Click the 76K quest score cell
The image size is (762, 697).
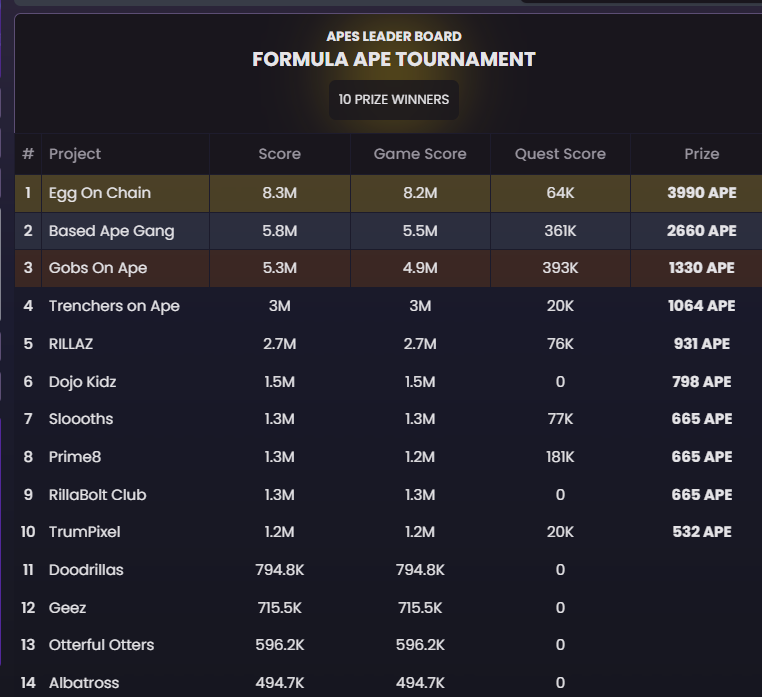pyautogui.click(x=560, y=344)
